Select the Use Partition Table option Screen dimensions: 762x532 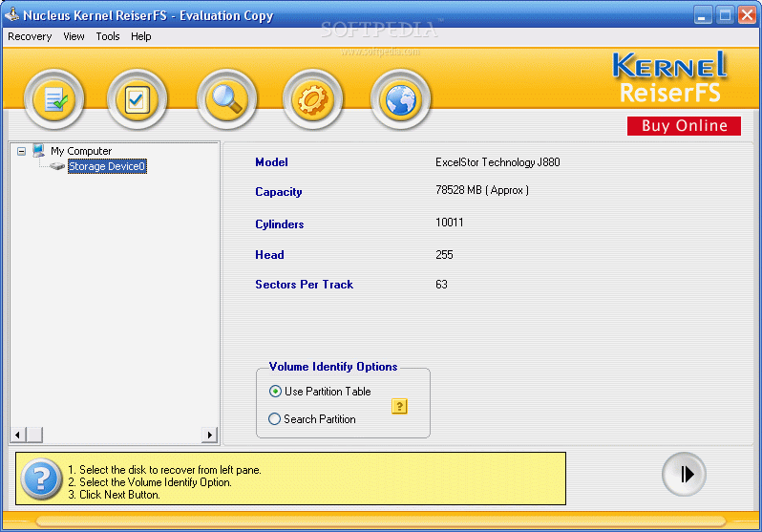click(320, 392)
